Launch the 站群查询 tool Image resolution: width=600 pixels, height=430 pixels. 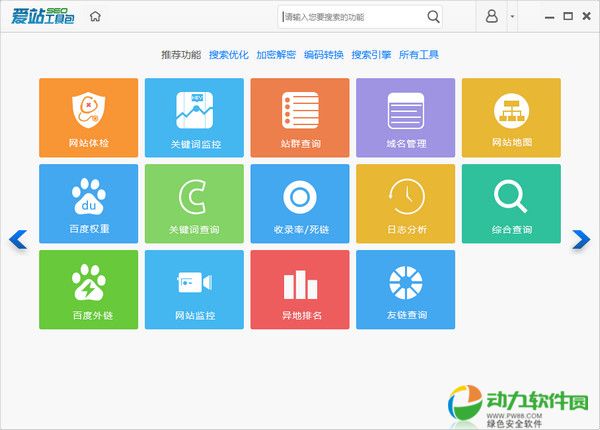pos(300,117)
